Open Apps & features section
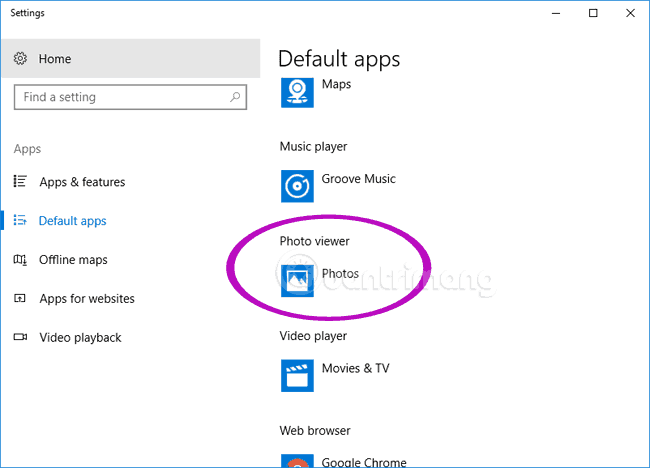Screen dimensions: 650x468 click(x=82, y=182)
